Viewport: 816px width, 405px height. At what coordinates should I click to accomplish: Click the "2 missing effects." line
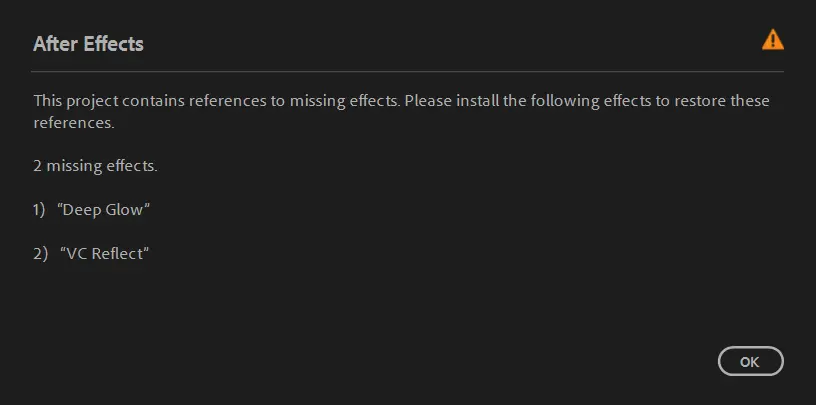point(95,166)
